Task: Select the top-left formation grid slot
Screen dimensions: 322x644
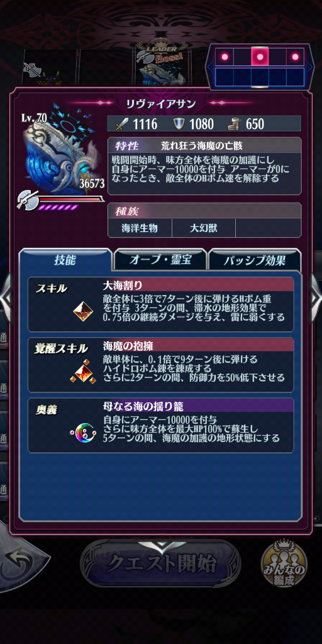Action: coord(225,57)
